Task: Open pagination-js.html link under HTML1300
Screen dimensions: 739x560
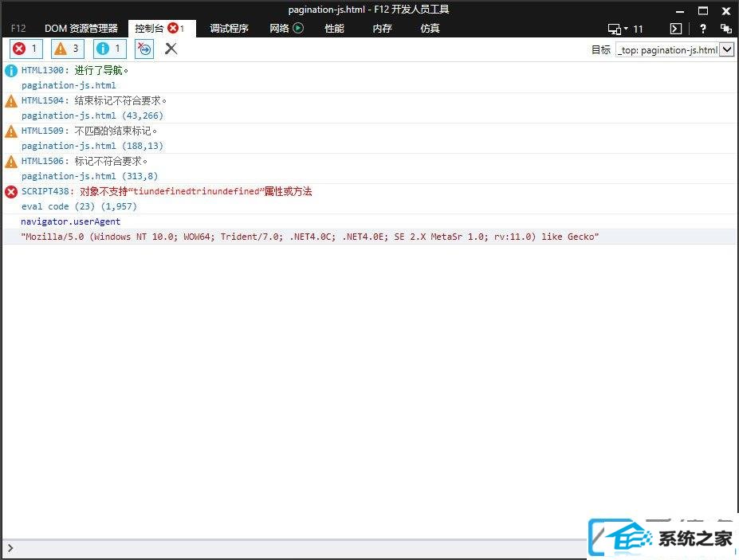Action: pyautogui.click(x=69, y=85)
